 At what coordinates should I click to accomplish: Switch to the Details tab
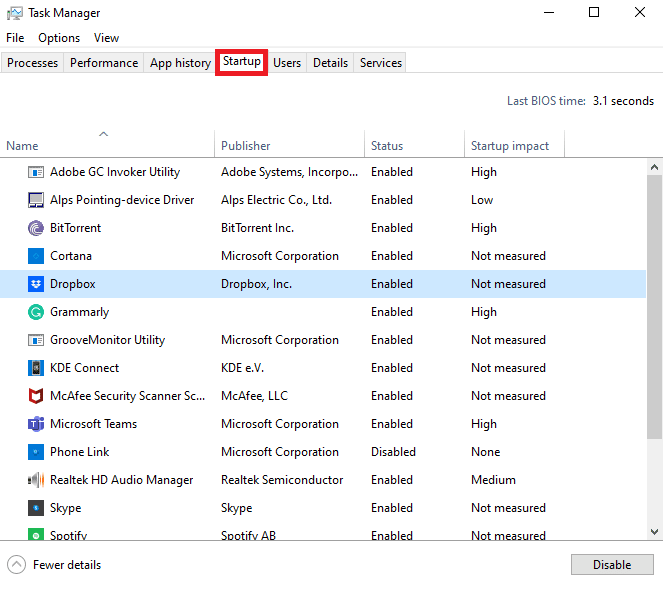coord(330,63)
